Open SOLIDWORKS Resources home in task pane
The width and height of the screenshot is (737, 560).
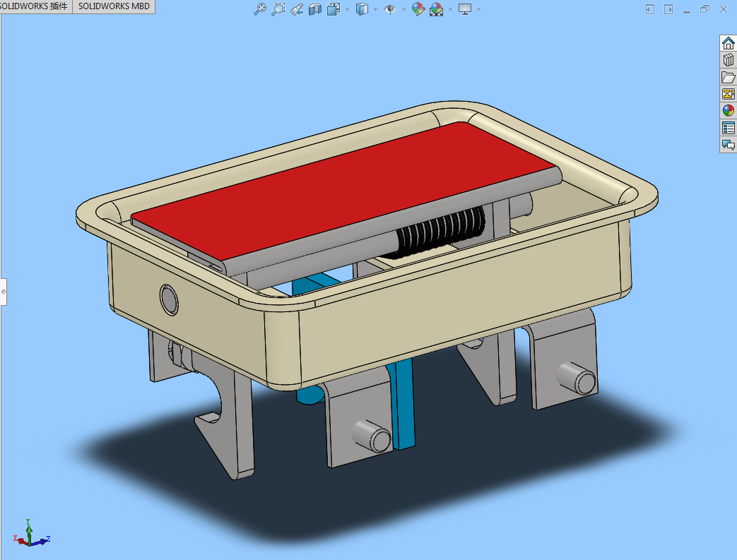729,43
